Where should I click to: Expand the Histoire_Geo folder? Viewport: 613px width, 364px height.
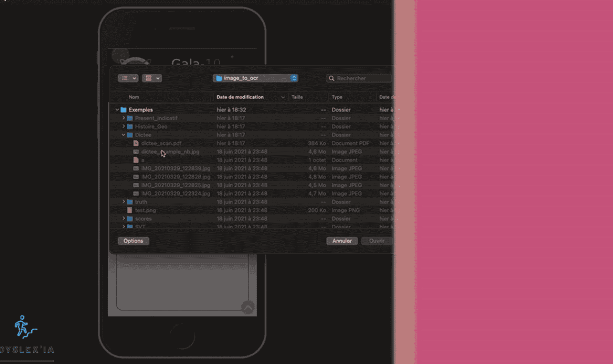coord(124,126)
